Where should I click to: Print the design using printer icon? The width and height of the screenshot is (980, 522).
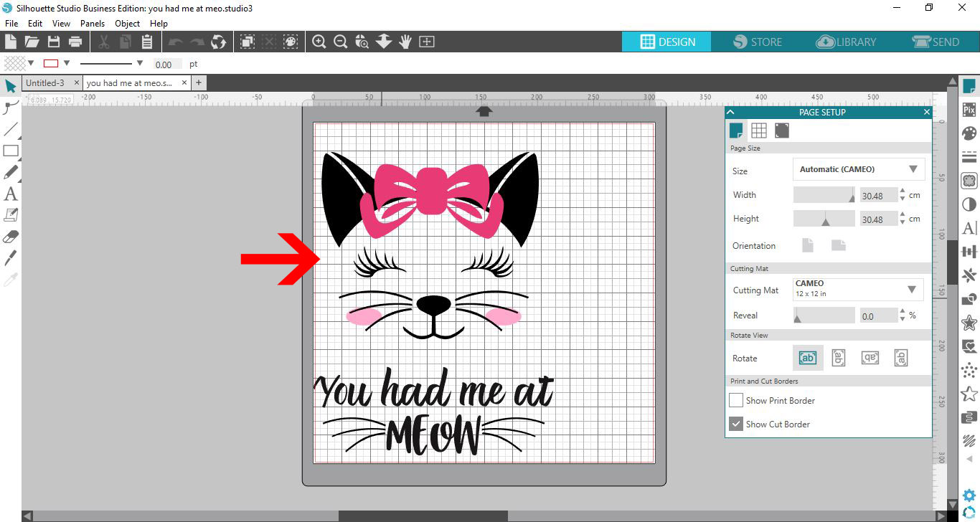pos(75,42)
